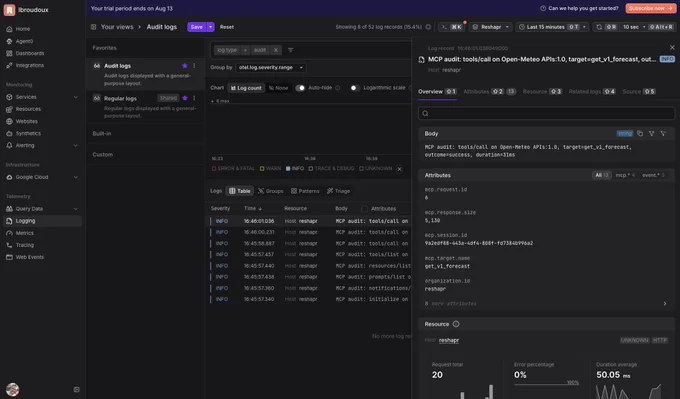Screen dimensions: 680x399
Task: Expand the 8 more attributes row
Action: (546, 304)
